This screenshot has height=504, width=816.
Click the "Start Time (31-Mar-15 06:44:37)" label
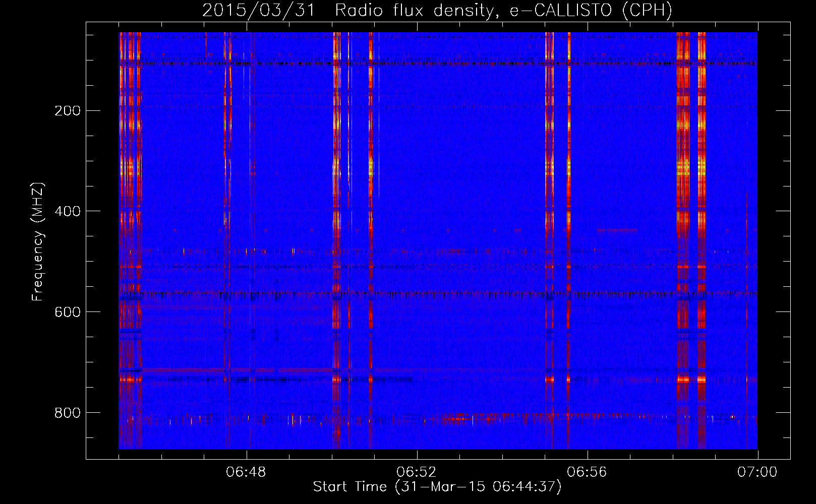[437, 487]
